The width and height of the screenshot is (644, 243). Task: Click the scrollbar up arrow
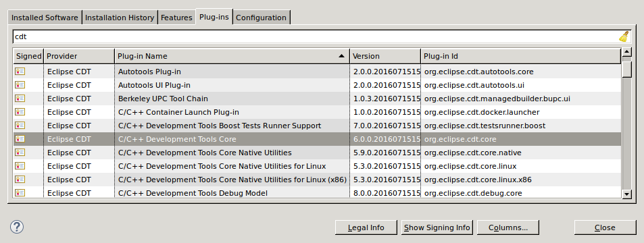(626, 52)
